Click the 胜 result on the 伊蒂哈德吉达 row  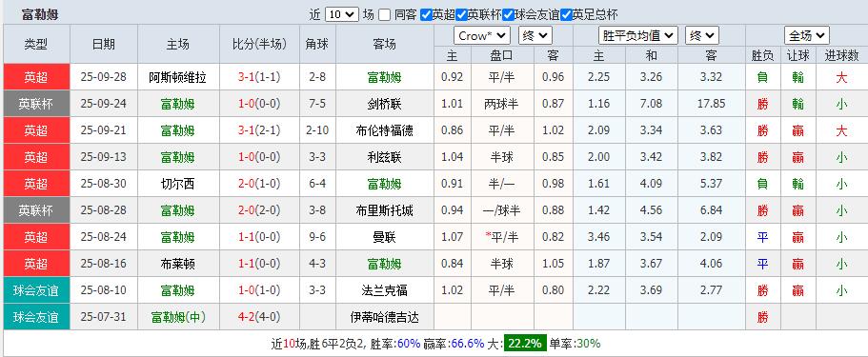point(763,317)
